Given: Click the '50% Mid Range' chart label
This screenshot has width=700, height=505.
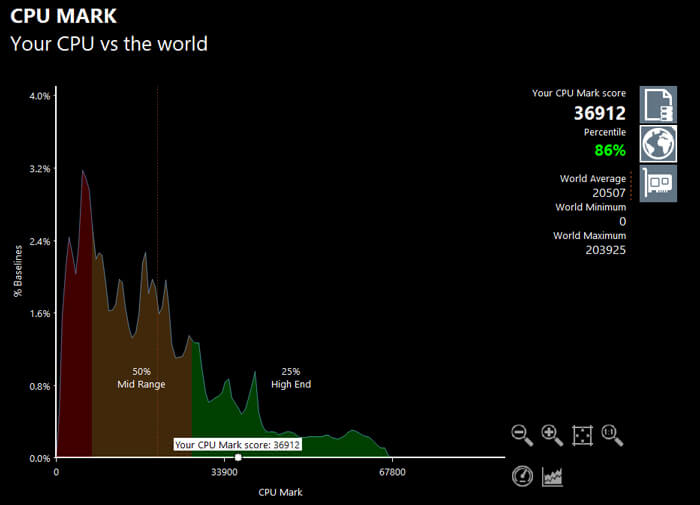Looking at the screenshot, I should point(141,378).
